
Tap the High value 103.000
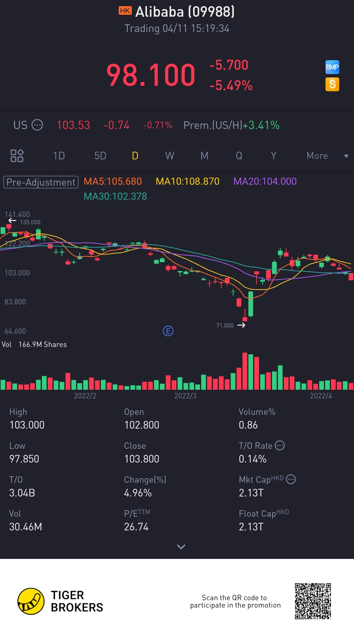(x=27, y=425)
